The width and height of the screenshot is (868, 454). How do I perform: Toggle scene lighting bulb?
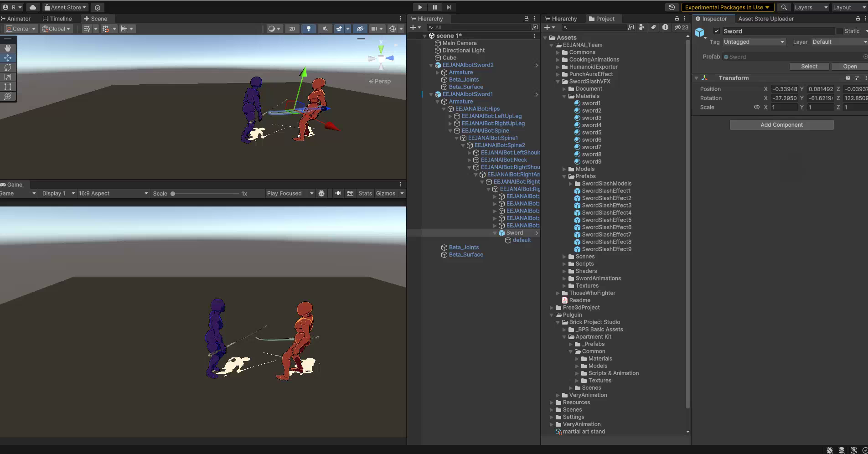pyautogui.click(x=309, y=29)
